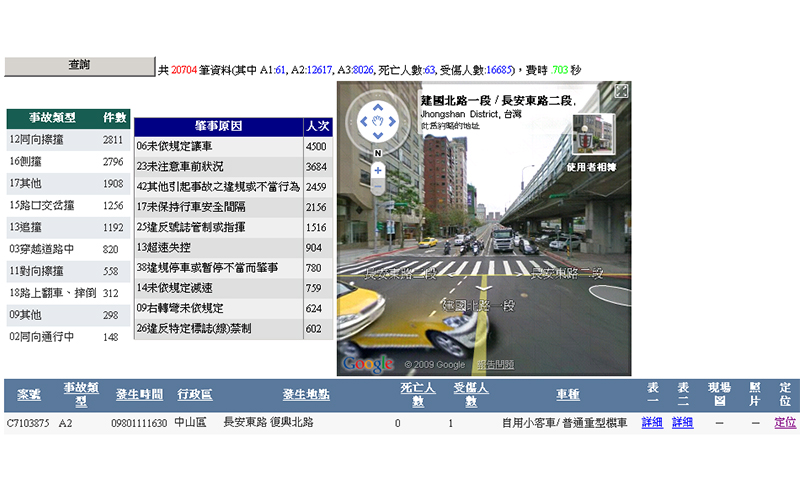Screen dimensions: 800x491
Task: Click the hand icon in navigation compass
Action: tap(378, 122)
